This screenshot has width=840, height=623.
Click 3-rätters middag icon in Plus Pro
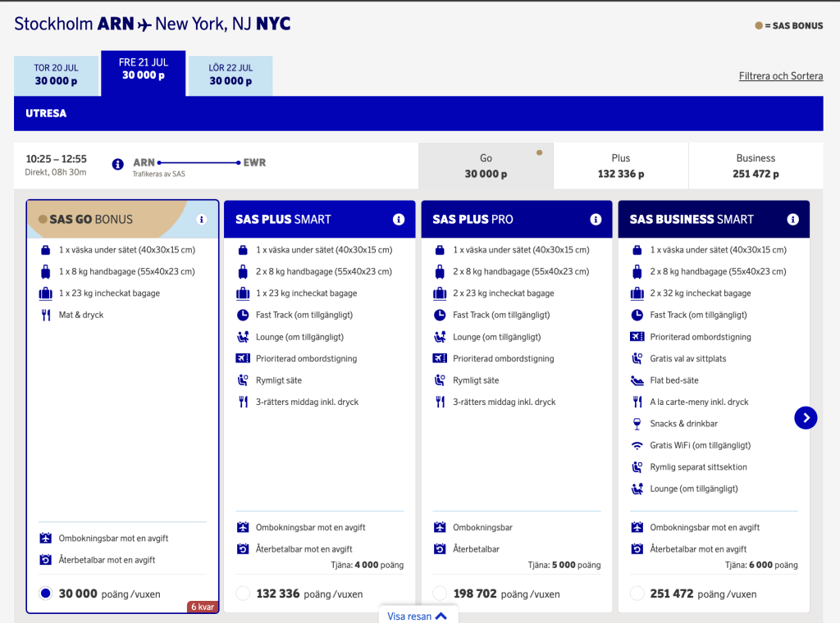pyautogui.click(x=440, y=402)
